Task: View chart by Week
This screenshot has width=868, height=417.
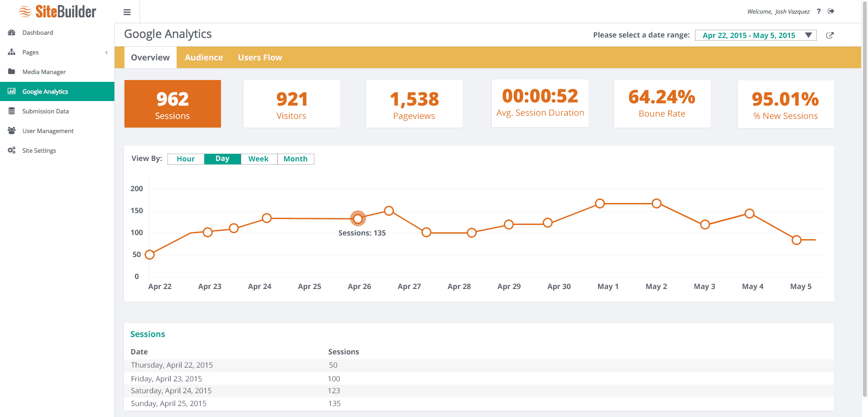Action: pyautogui.click(x=259, y=159)
